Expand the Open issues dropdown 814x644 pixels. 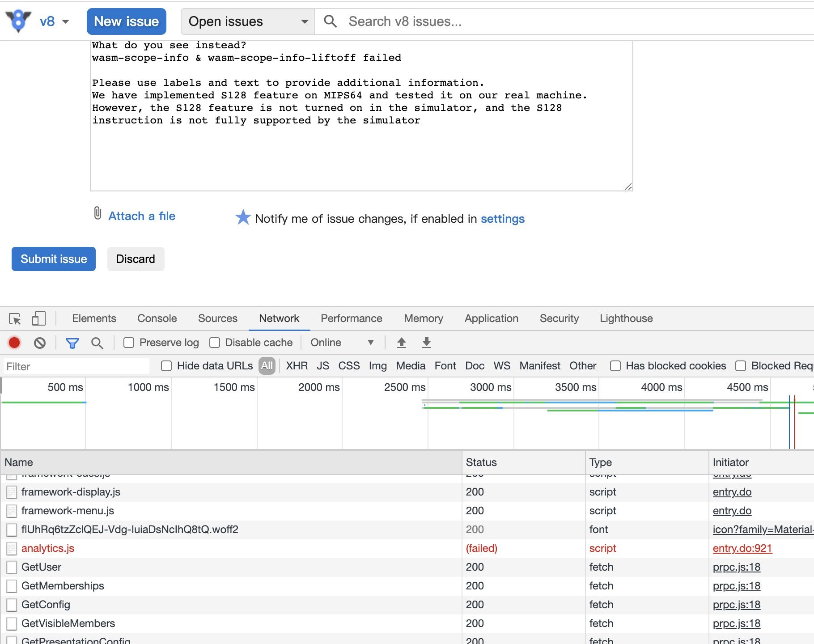pos(247,21)
